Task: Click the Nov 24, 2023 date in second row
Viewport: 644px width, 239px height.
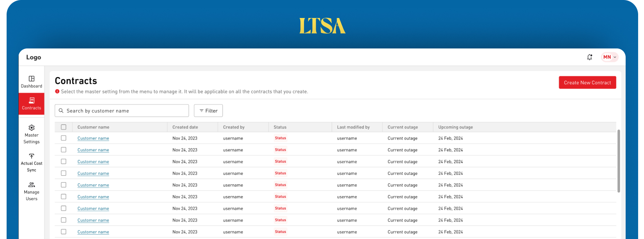Action: click(x=185, y=150)
